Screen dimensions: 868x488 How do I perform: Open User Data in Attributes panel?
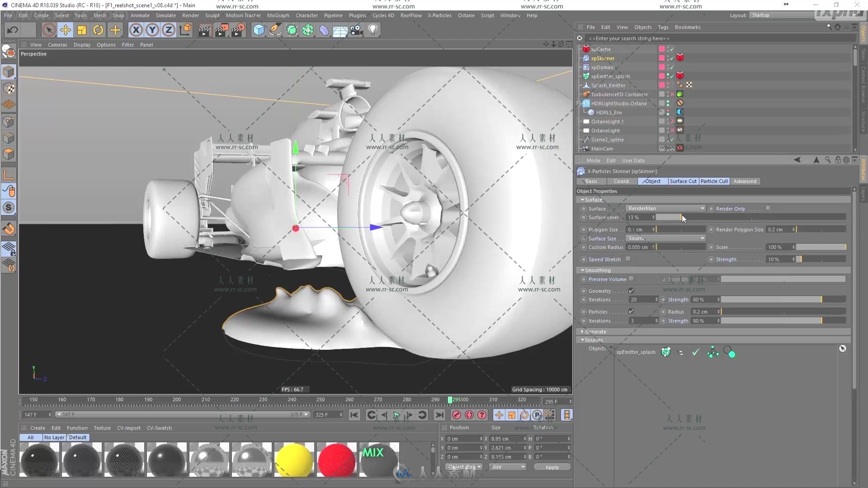[633, 160]
